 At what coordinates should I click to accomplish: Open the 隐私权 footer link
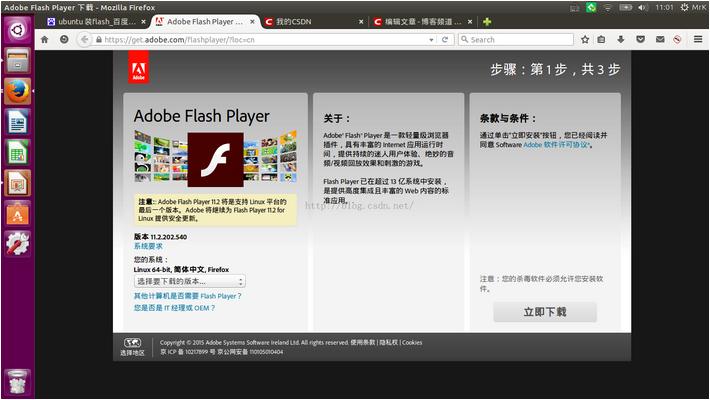[389, 342]
